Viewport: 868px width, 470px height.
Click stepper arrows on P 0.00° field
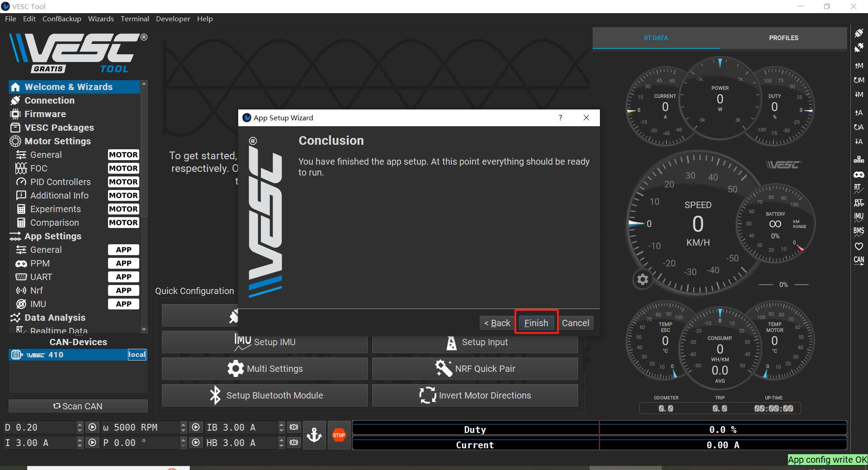coord(183,443)
